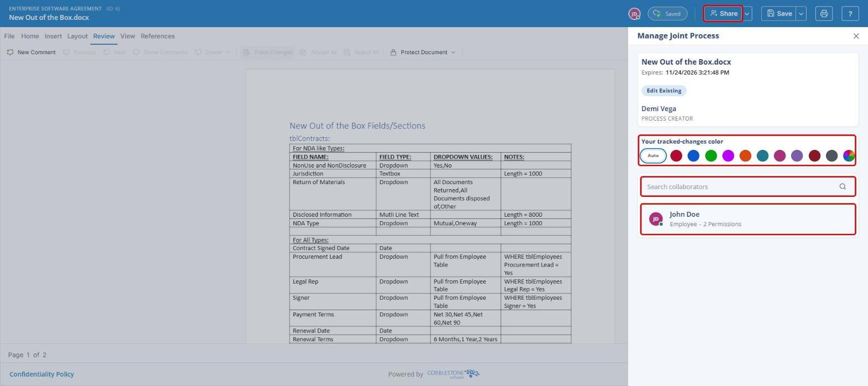Click the 'tblContracts:' heading in document

pyautogui.click(x=309, y=138)
